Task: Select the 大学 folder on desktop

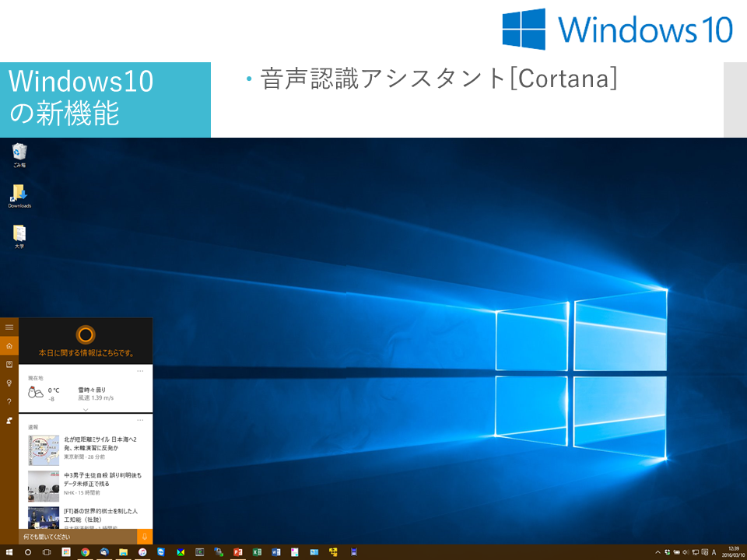Action: (x=19, y=236)
